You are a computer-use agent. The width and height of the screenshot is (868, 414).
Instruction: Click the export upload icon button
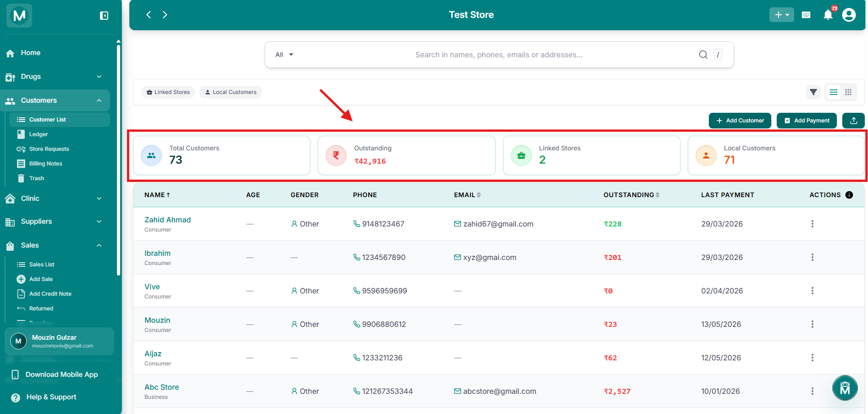tap(853, 121)
